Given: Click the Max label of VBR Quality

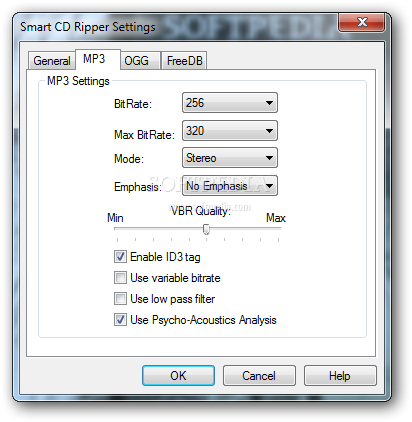Looking at the screenshot, I should pos(276,218).
